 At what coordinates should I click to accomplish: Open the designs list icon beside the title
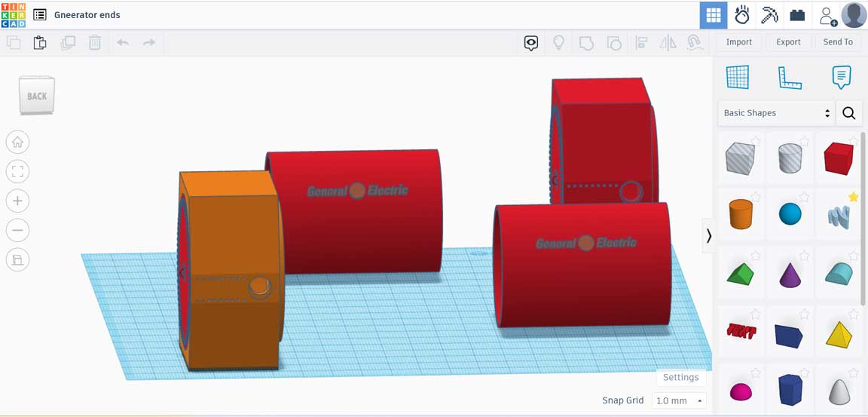click(40, 15)
